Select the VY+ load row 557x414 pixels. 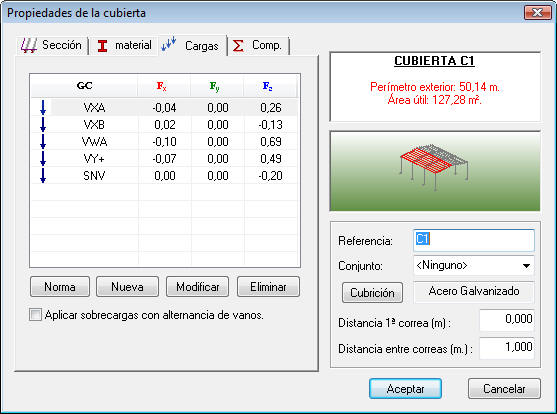click(x=164, y=158)
